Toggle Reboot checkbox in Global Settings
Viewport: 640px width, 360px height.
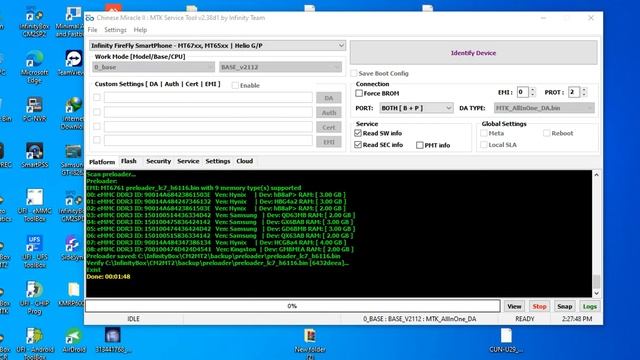point(547,133)
